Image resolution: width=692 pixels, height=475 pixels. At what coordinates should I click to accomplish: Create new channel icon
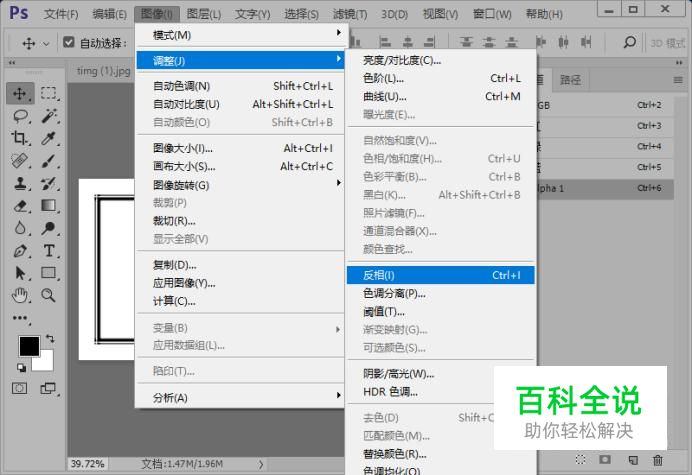[x=633, y=460]
